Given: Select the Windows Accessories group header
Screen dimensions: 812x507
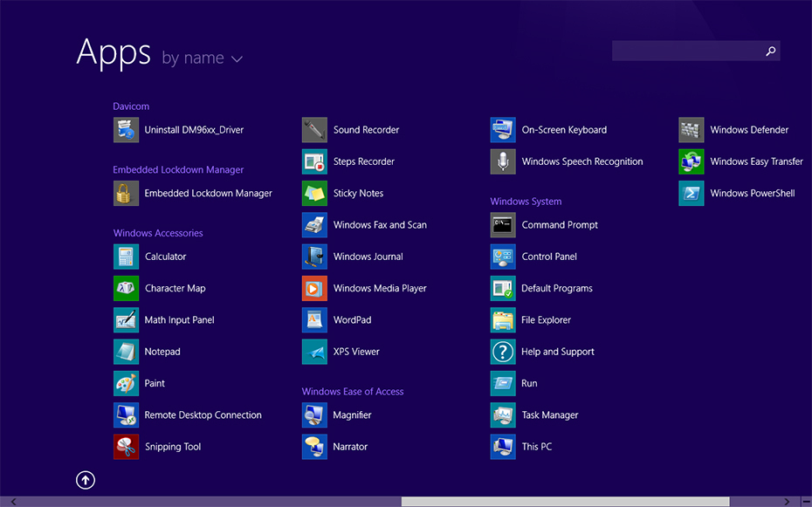Looking at the screenshot, I should click(x=158, y=233).
